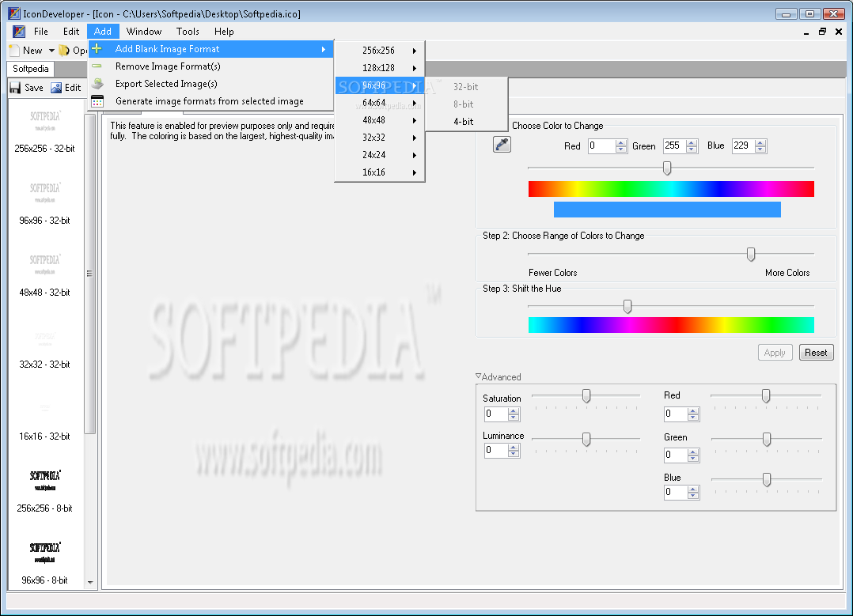Click the eyedropper color picker icon
This screenshot has height=616, width=853.
pyautogui.click(x=502, y=145)
